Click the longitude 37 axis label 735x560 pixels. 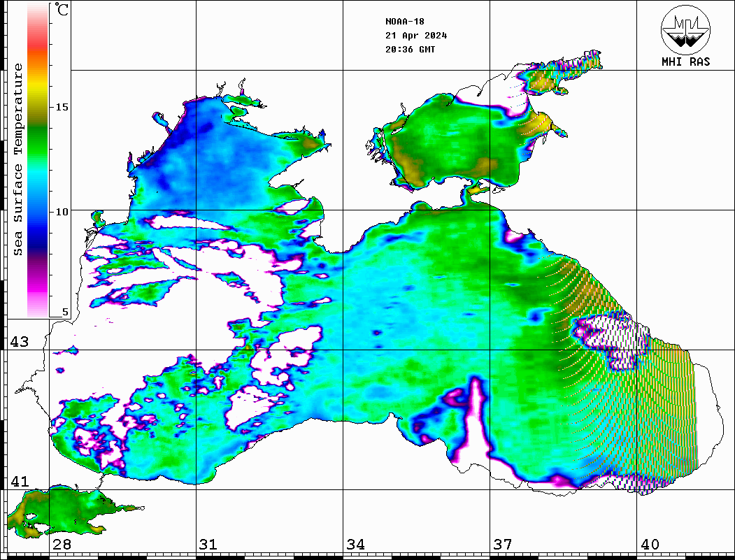click(x=502, y=545)
